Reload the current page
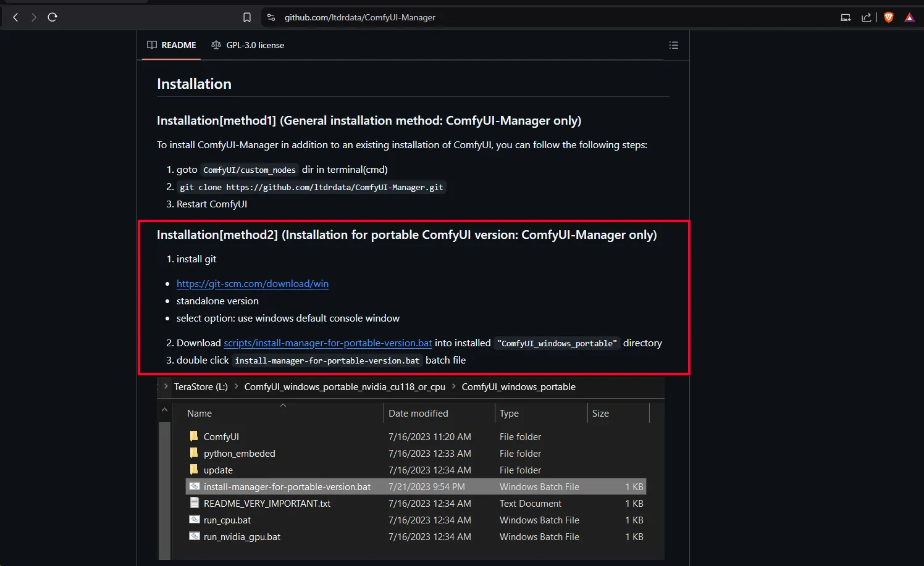The height and width of the screenshot is (566, 924). pos(52,17)
